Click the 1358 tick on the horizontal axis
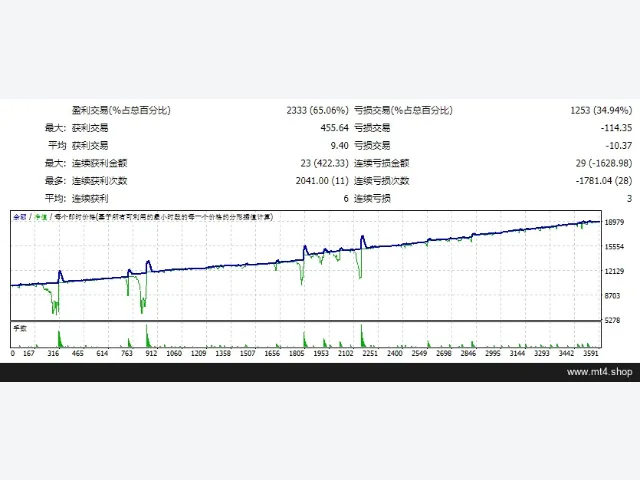Image resolution: width=640 pixels, height=480 pixels. coord(223,353)
